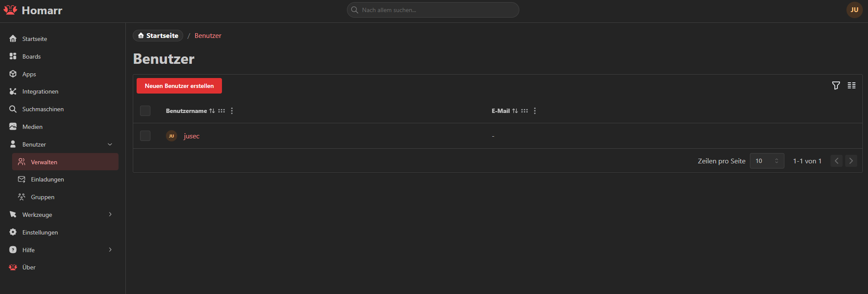868x294 pixels.
Task: Check the jusec row checkbox
Action: point(145,136)
